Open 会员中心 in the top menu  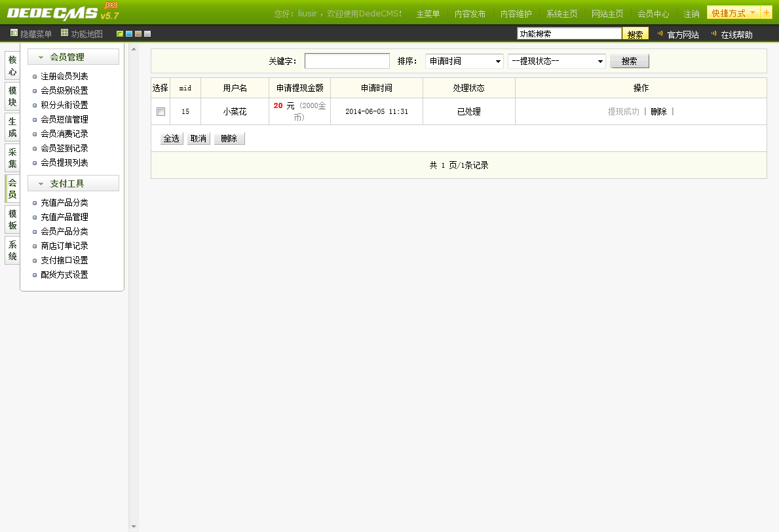[653, 14]
